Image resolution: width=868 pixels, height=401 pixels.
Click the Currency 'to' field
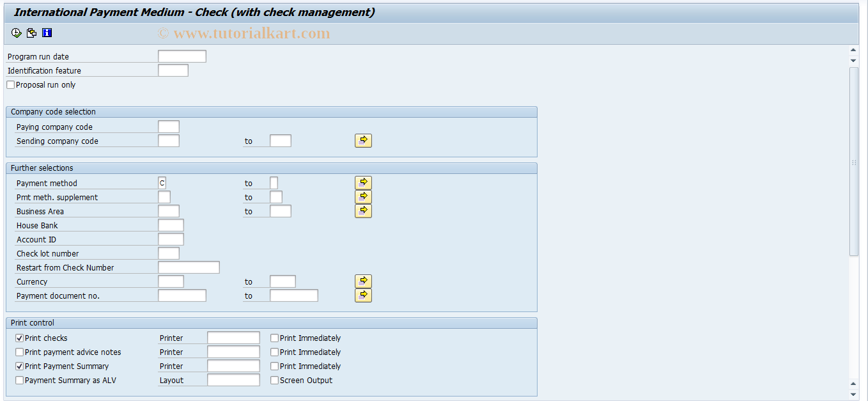[x=283, y=281]
